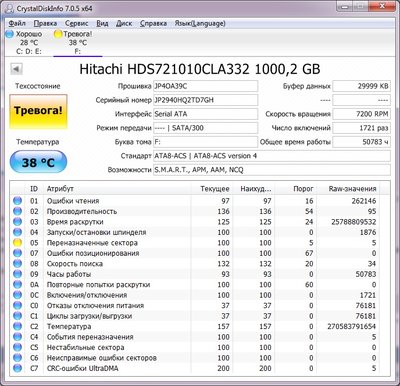Open the Сервис menu
Screen dimensions: 400x386
coord(76,23)
